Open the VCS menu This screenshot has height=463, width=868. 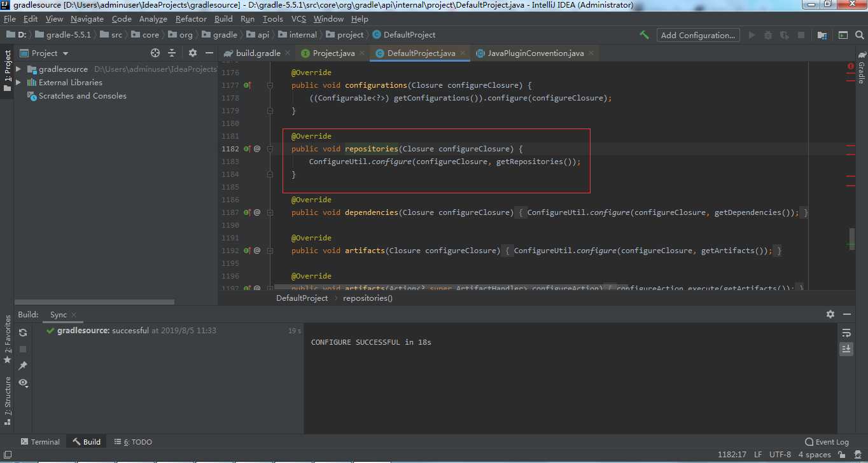coord(298,19)
